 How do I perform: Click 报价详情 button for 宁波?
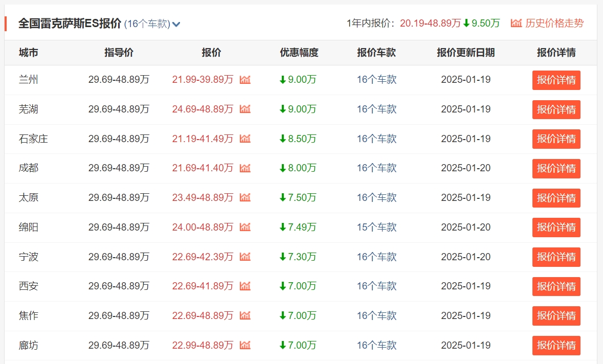click(x=556, y=257)
